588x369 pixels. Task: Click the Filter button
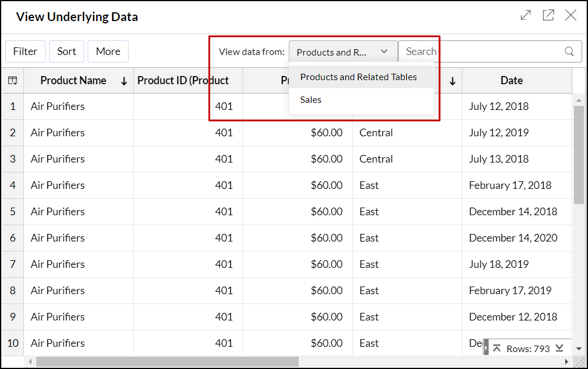[25, 51]
